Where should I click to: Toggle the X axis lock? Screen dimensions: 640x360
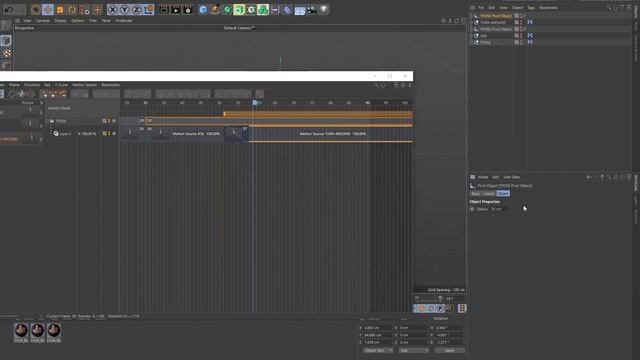click(113, 9)
